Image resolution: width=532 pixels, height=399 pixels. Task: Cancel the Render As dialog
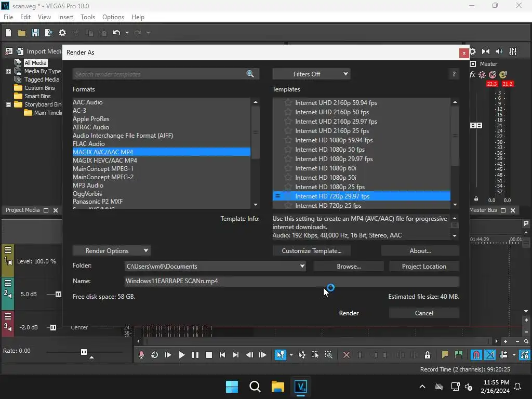tap(424, 313)
